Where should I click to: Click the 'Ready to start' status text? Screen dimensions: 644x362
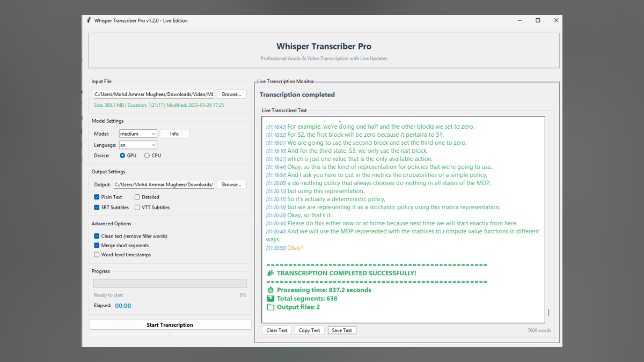point(108,295)
